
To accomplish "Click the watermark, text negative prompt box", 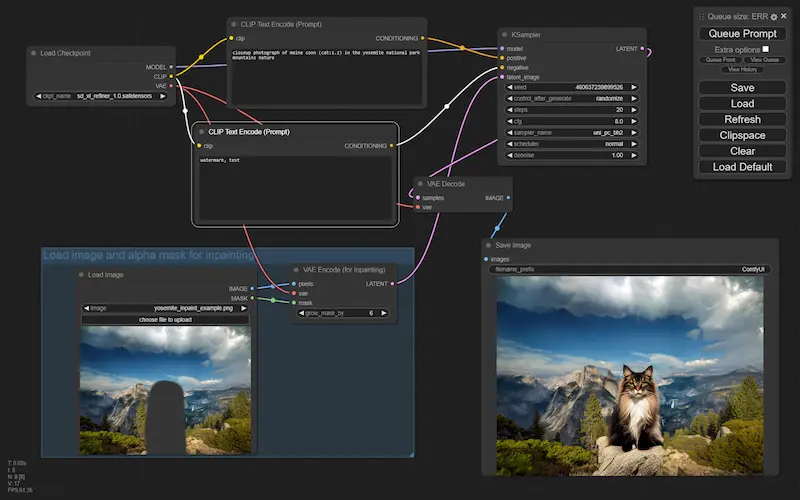I will pos(295,188).
